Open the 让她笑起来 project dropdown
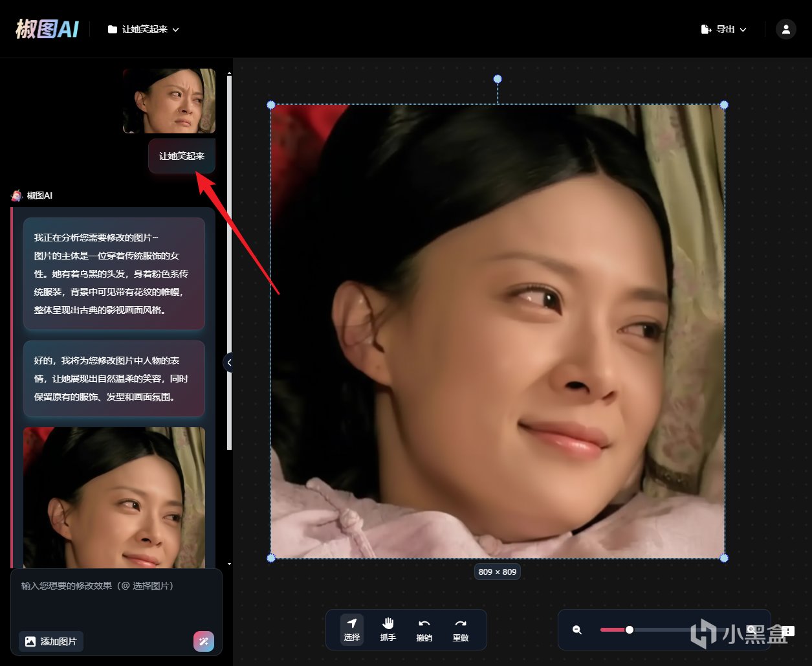This screenshot has width=812, height=666. coord(143,29)
